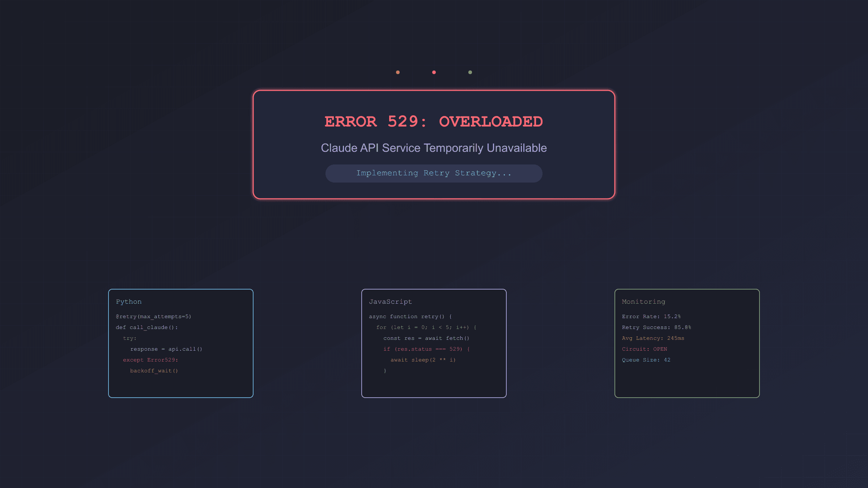Select the JavaScript code panel
This screenshot has height=488, width=868.
coord(434,343)
